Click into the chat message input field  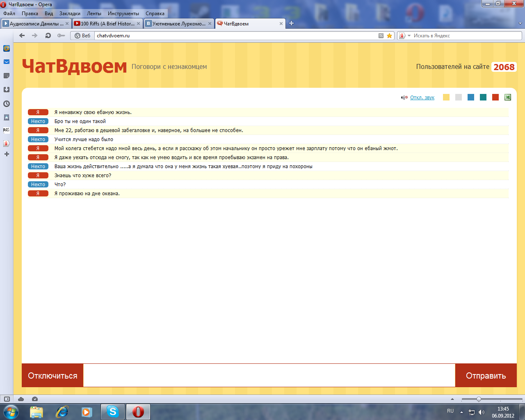[269, 375]
